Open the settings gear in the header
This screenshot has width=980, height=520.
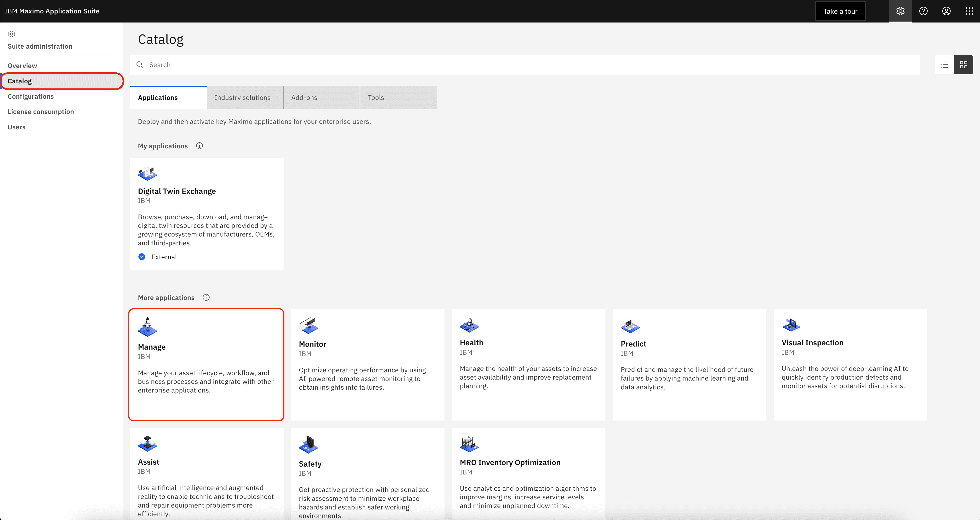pyautogui.click(x=900, y=11)
